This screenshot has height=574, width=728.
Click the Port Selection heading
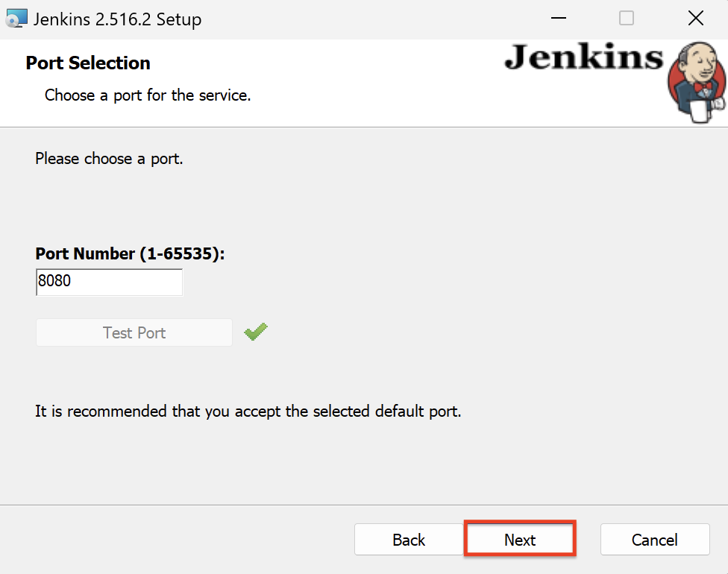click(87, 63)
